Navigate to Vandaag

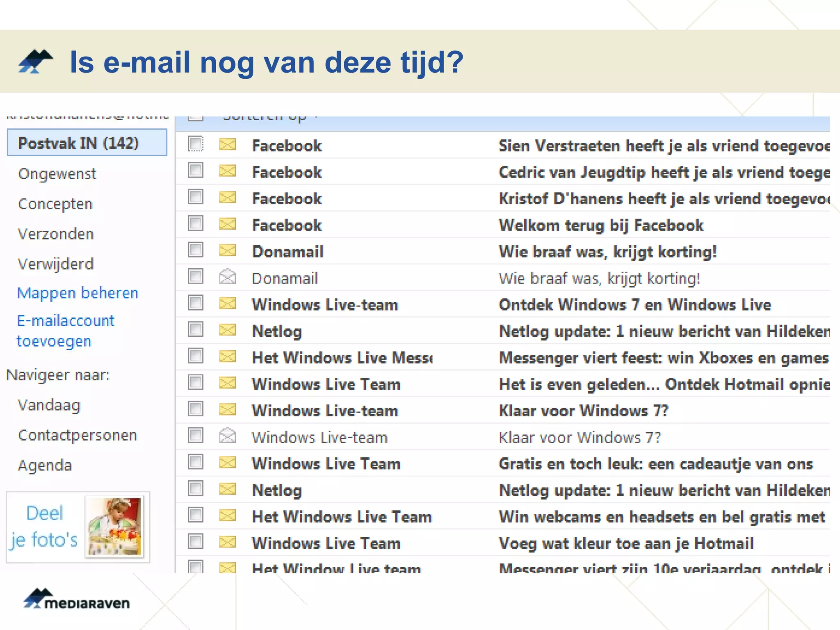click(x=49, y=406)
